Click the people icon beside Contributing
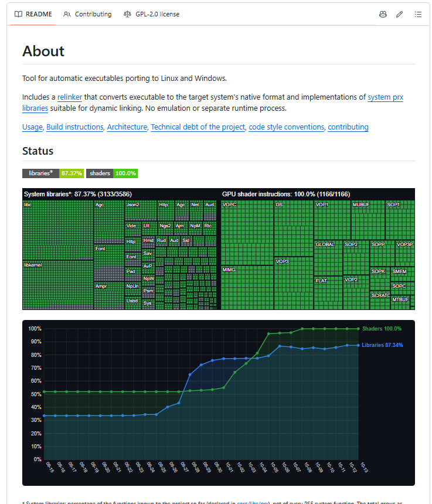432x504 pixels. [67, 14]
